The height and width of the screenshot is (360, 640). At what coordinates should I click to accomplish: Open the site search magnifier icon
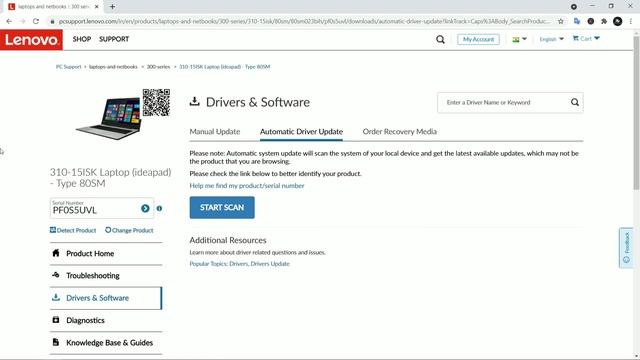point(440,40)
